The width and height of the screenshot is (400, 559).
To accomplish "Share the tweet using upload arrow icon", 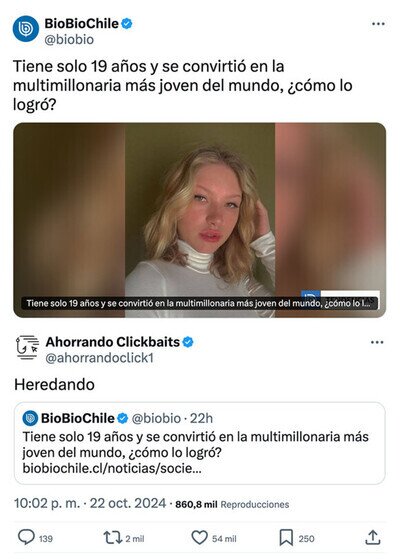I will (x=373, y=537).
